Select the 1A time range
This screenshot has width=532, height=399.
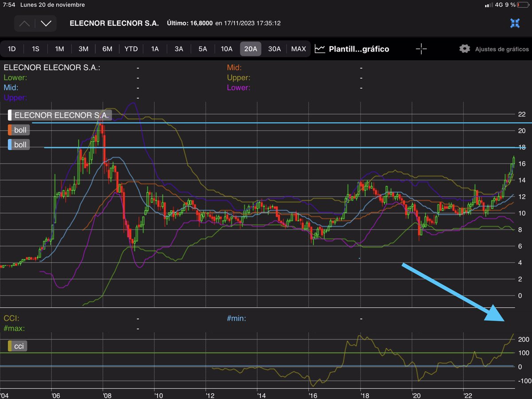155,49
